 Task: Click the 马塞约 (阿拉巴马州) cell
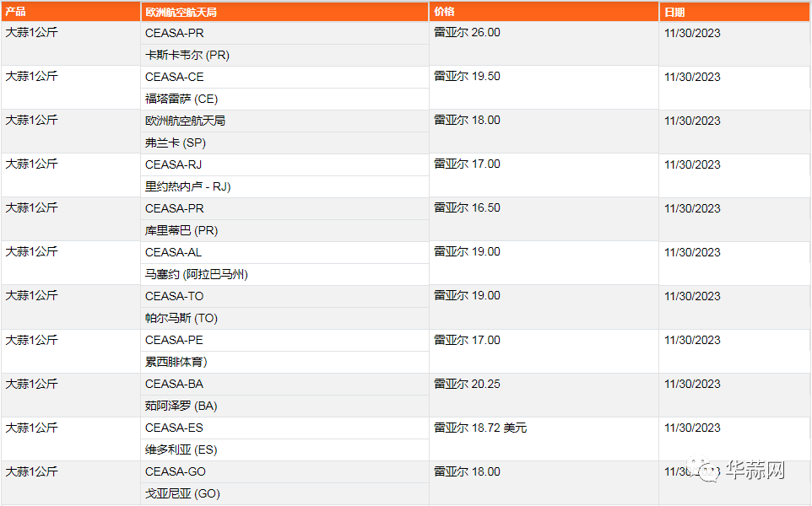coord(284,274)
